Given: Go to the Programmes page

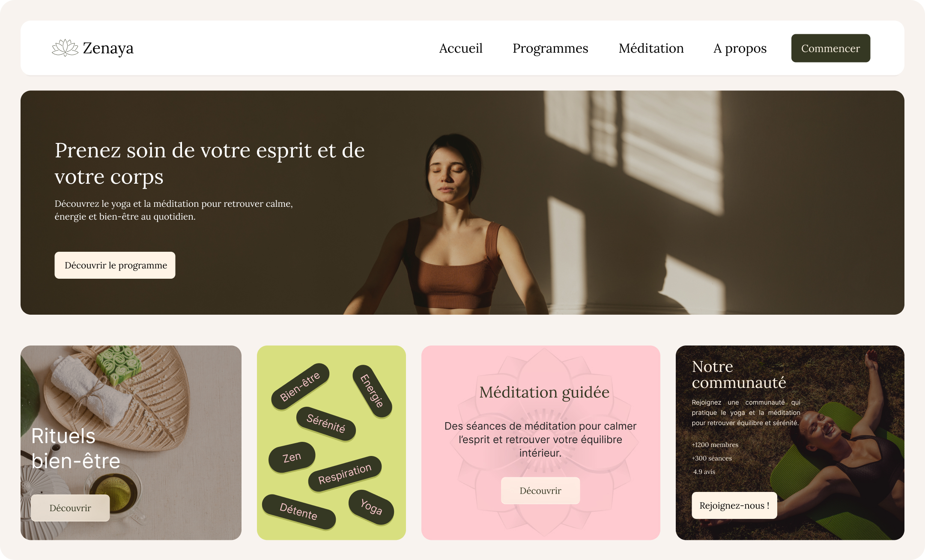Looking at the screenshot, I should click(x=550, y=48).
